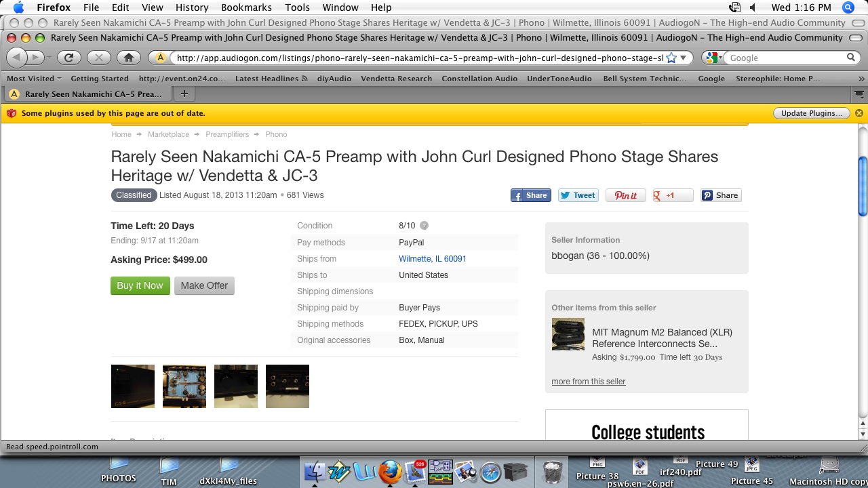
Task: Click the MIT Magnum cable thumbnail image
Action: click(568, 334)
